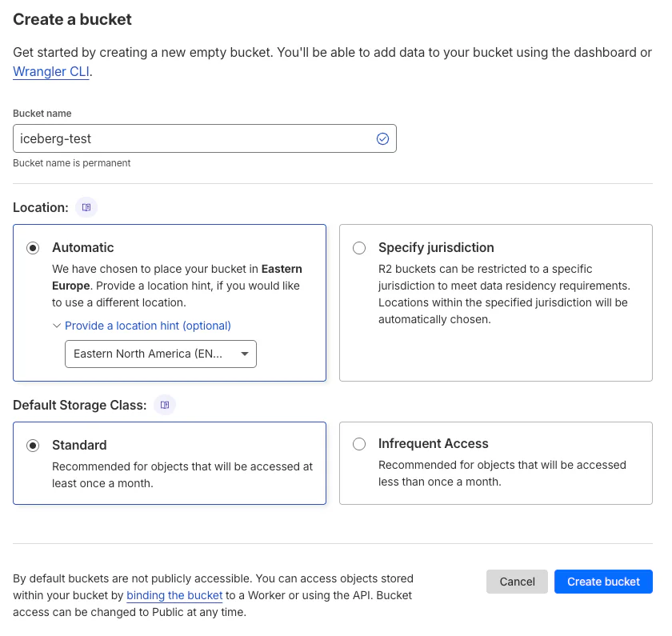This screenshot has height=636, width=672.
Task: Select the Automatic location radio button
Action: pos(33,248)
